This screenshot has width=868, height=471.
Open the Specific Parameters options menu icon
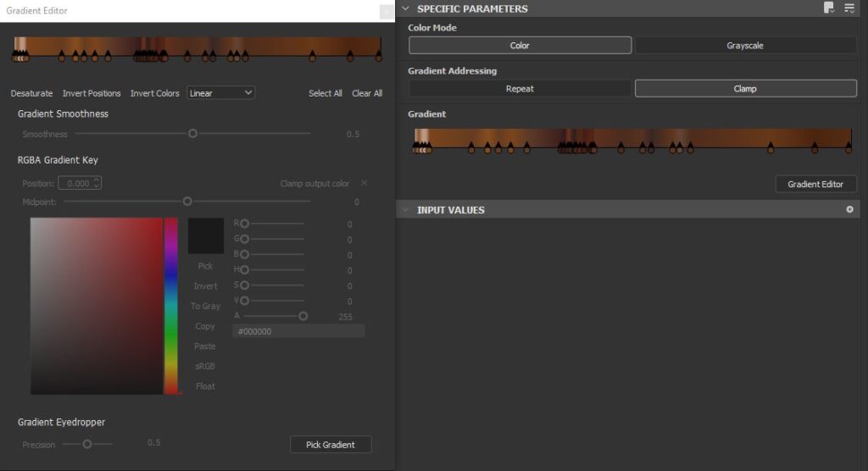click(x=849, y=8)
